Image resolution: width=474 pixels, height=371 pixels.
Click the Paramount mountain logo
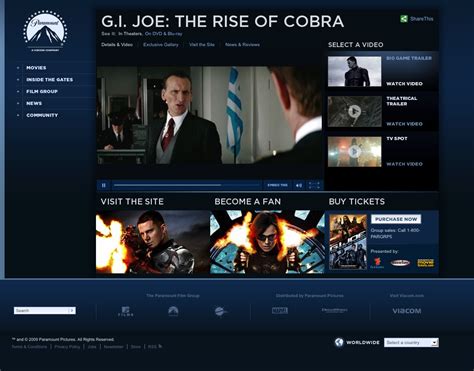pos(45,31)
